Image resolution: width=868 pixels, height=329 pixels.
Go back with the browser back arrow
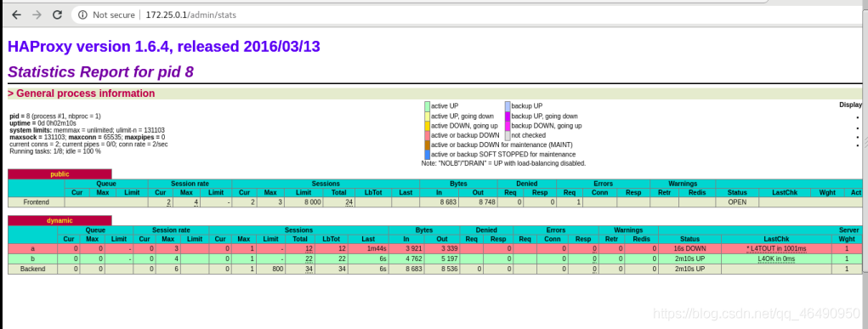[16, 15]
